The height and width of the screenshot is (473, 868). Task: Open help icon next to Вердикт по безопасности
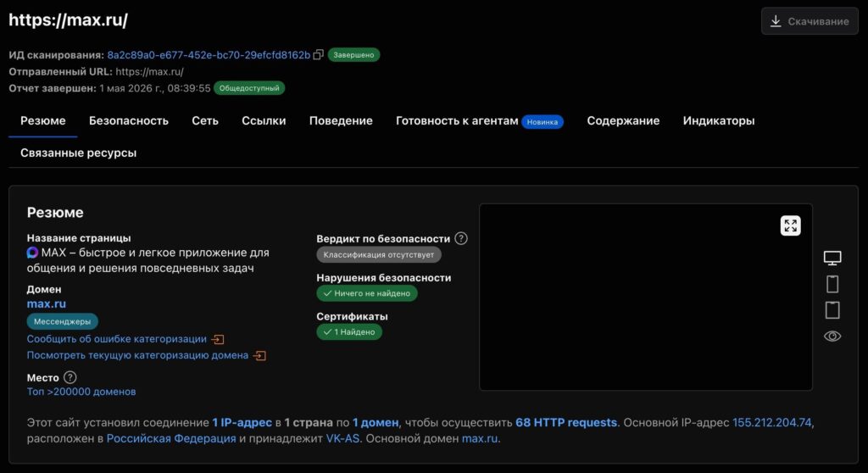tap(460, 239)
